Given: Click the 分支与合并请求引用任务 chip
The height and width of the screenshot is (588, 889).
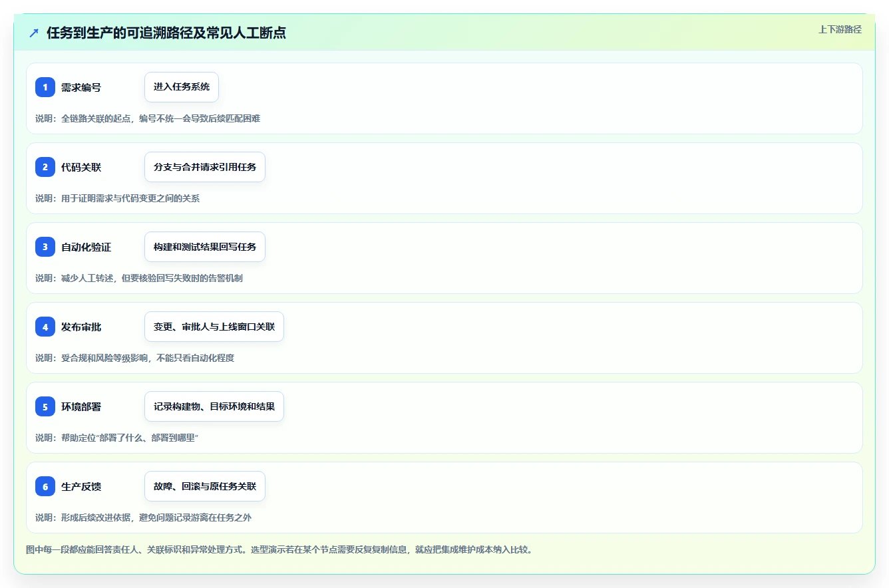Looking at the screenshot, I should click(x=205, y=167).
